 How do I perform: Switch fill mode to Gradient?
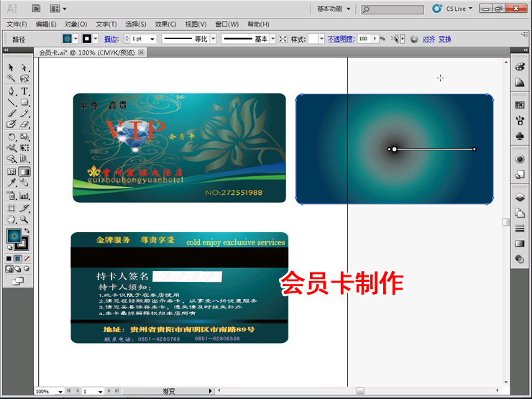(17, 258)
